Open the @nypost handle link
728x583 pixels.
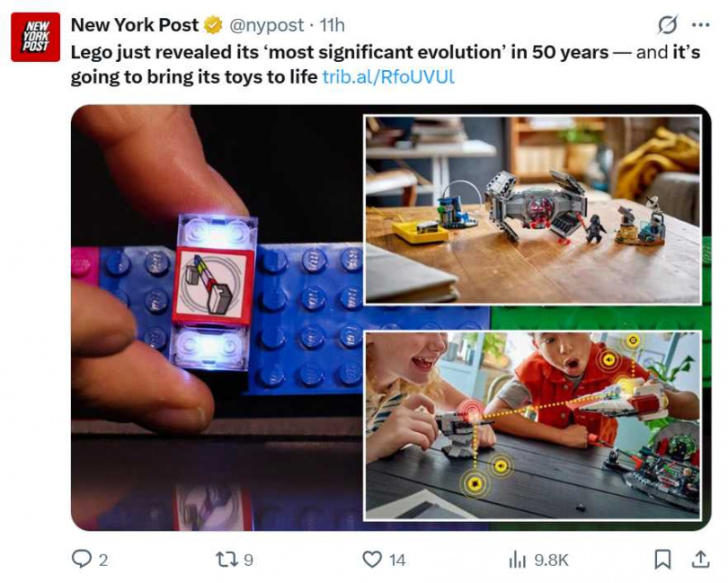pyautogui.click(x=267, y=25)
